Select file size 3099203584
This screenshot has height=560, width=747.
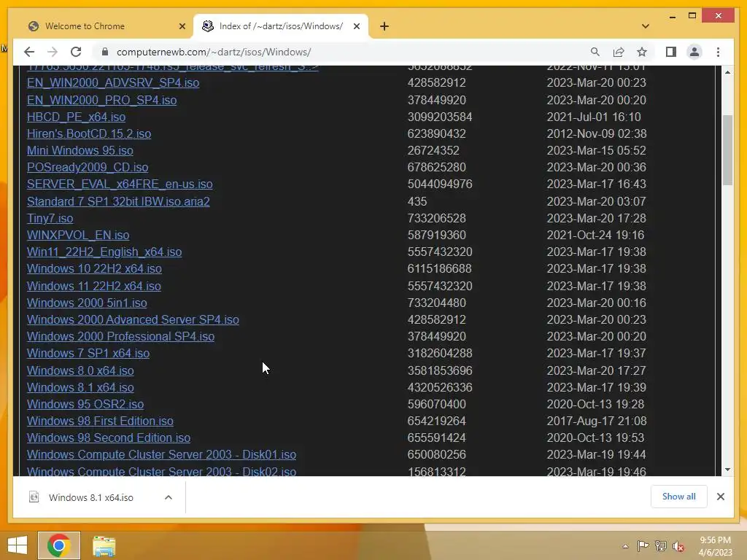(440, 117)
